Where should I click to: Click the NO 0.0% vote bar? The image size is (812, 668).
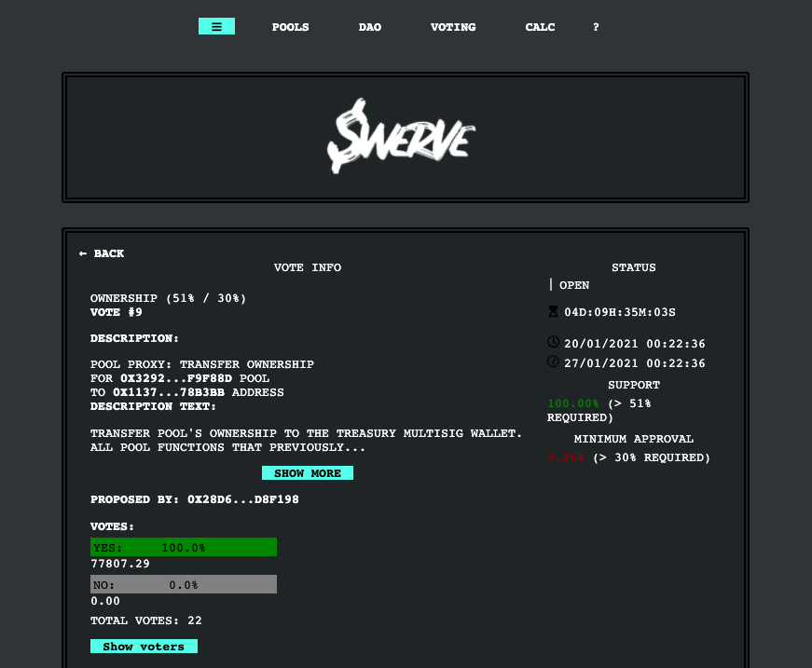coord(184,585)
